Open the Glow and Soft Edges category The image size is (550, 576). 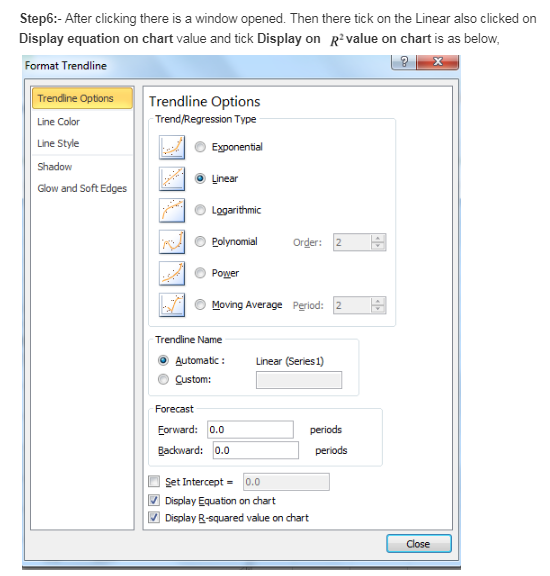tap(82, 188)
